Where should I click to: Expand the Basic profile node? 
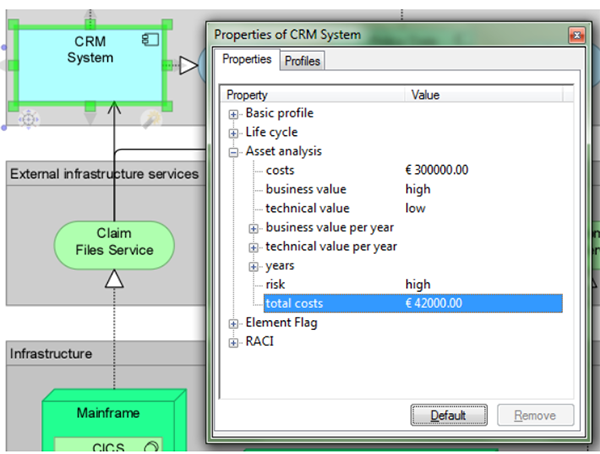click(233, 114)
